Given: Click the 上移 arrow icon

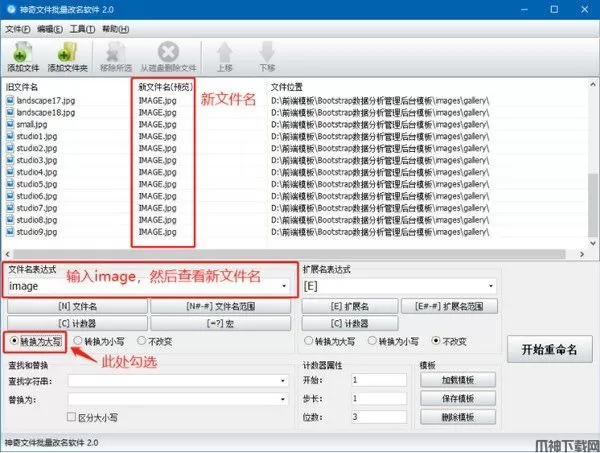Looking at the screenshot, I should click(225, 52).
